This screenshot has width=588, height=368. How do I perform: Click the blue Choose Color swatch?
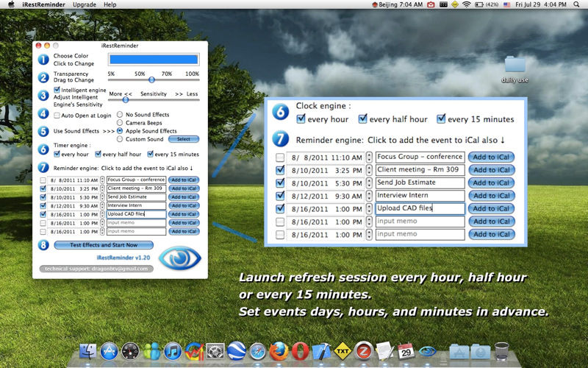pyautogui.click(x=154, y=60)
